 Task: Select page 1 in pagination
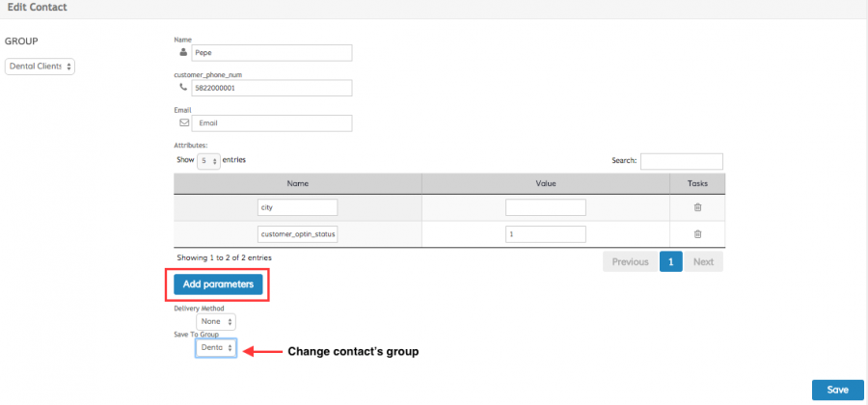tap(671, 261)
